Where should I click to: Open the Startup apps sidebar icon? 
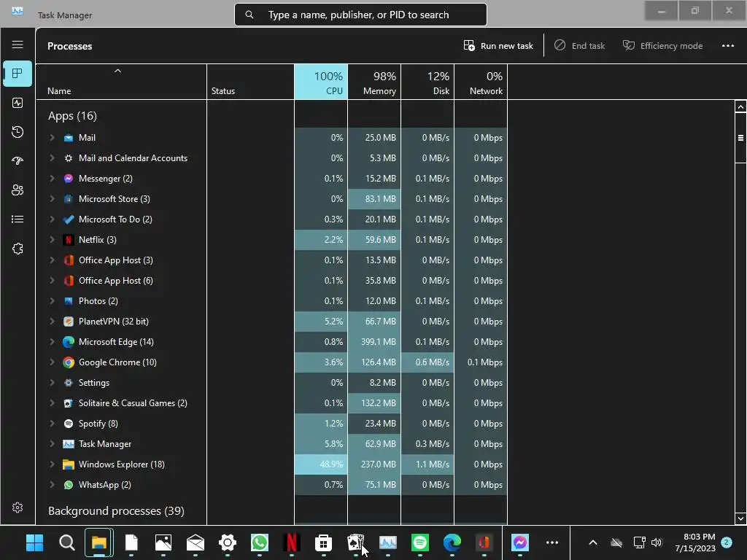pyautogui.click(x=18, y=161)
